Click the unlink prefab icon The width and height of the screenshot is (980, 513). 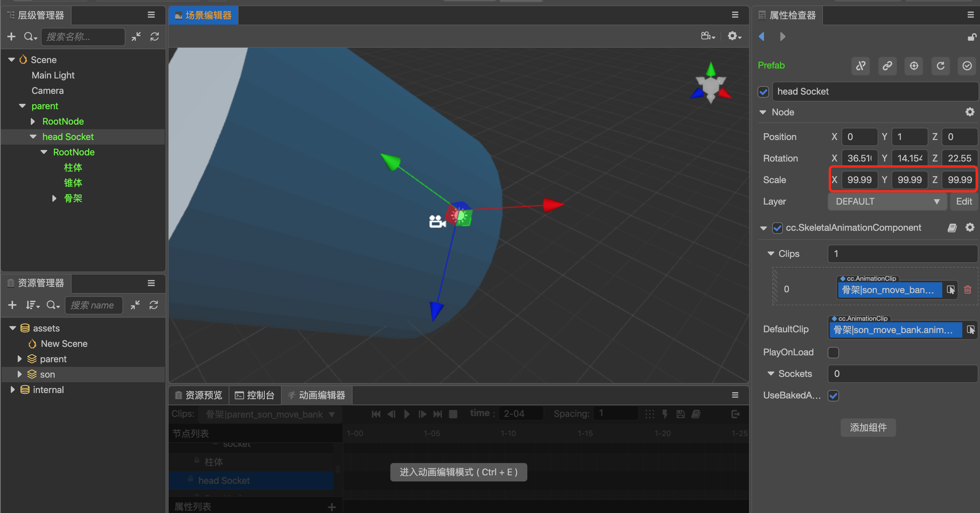click(861, 66)
